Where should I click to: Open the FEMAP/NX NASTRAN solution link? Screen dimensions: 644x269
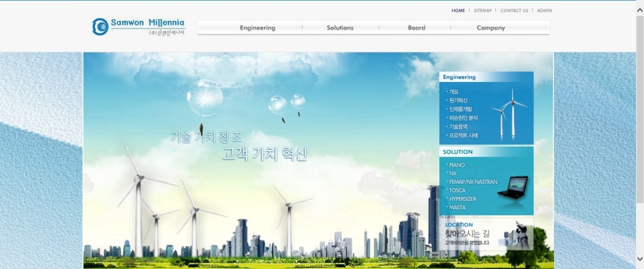[x=473, y=182]
